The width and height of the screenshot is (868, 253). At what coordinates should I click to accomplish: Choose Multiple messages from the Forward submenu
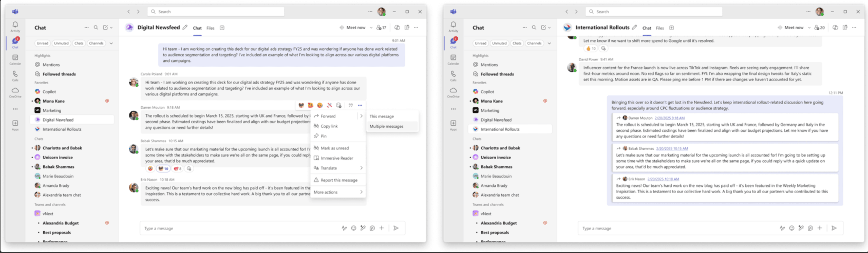[x=386, y=127]
